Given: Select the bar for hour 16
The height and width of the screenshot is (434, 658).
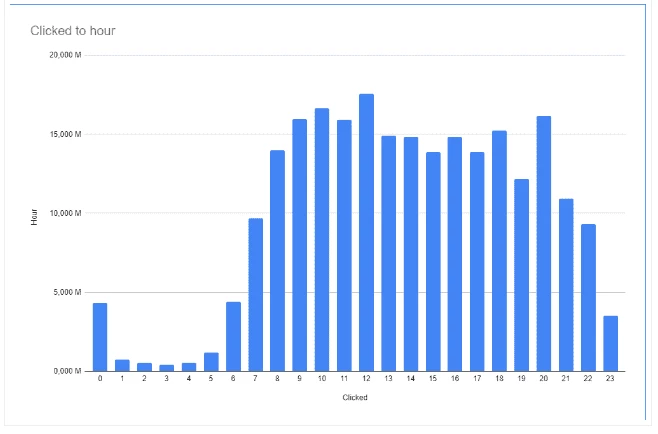Looking at the screenshot, I should [455, 254].
